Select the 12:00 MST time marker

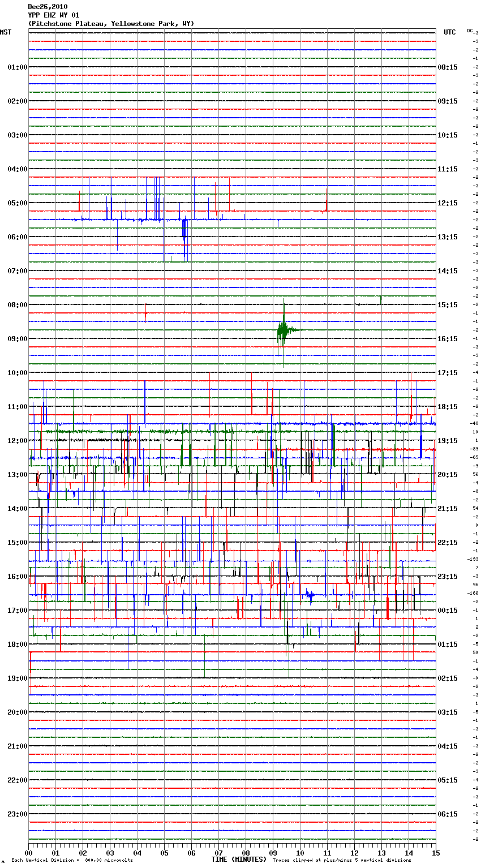tap(17, 441)
